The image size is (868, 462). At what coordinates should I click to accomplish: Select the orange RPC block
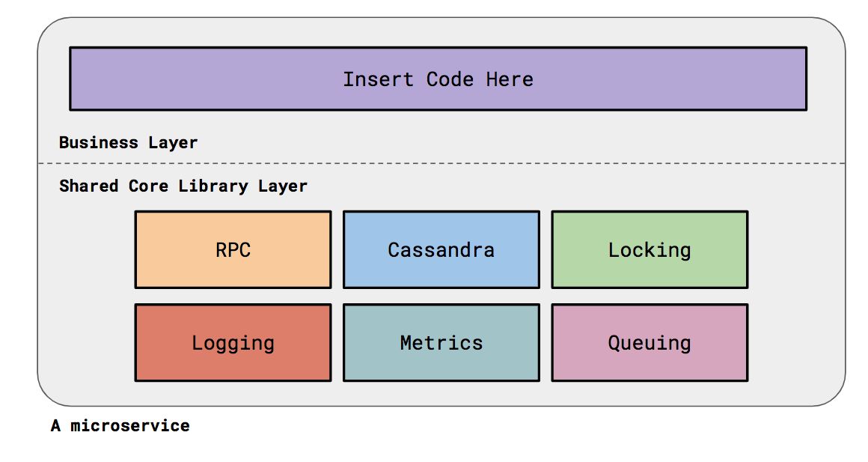tap(233, 250)
